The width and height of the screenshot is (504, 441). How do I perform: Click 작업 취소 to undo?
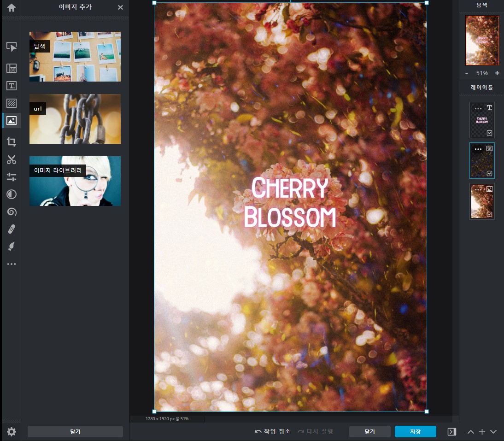tap(272, 431)
